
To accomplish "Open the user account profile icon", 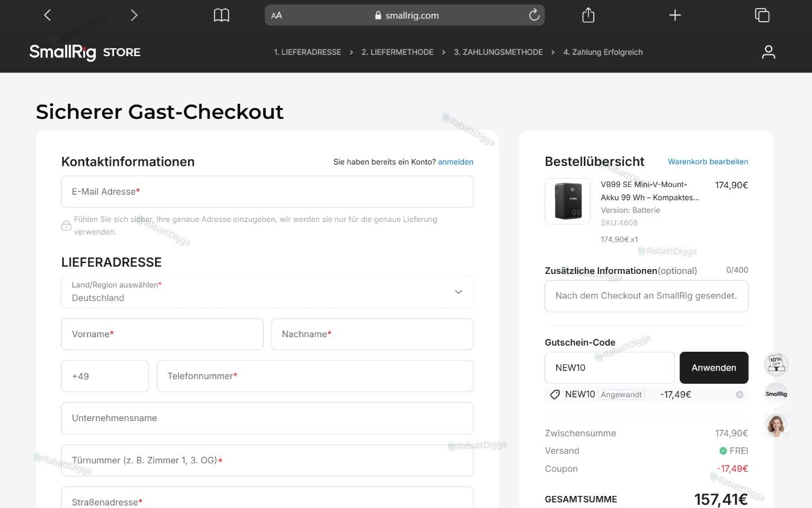I will point(768,52).
